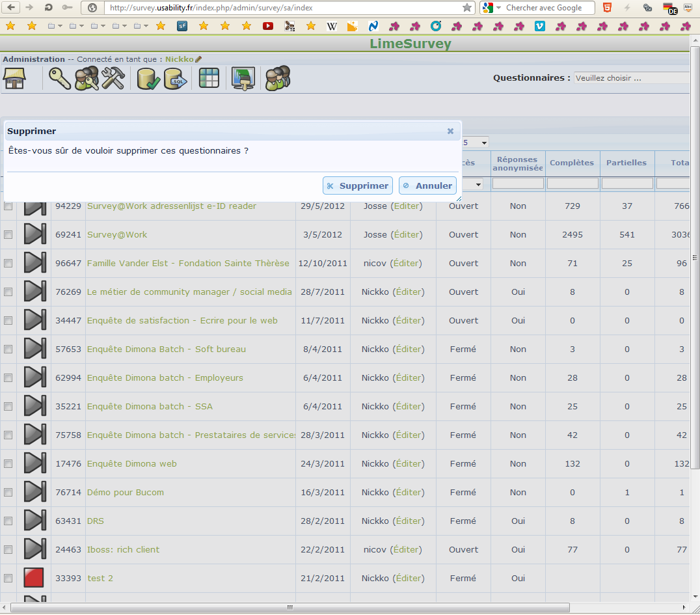Expand the browser search engine dropdown

tap(498, 8)
